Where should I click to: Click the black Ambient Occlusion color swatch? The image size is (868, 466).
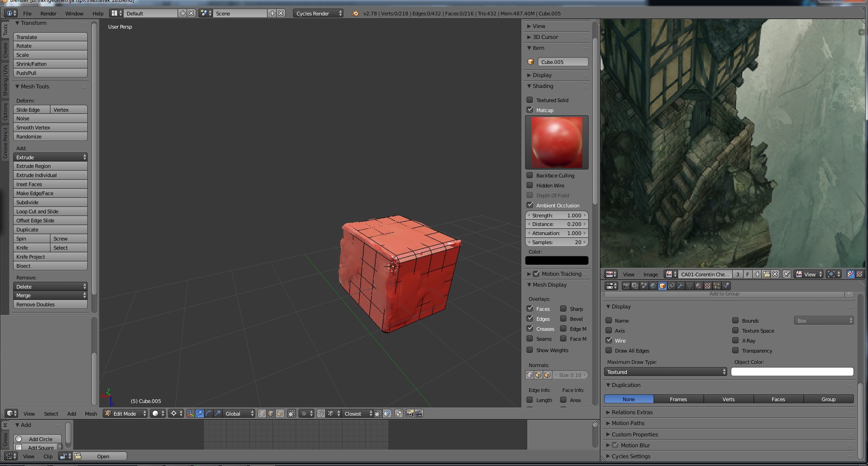pyautogui.click(x=556, y=260)
